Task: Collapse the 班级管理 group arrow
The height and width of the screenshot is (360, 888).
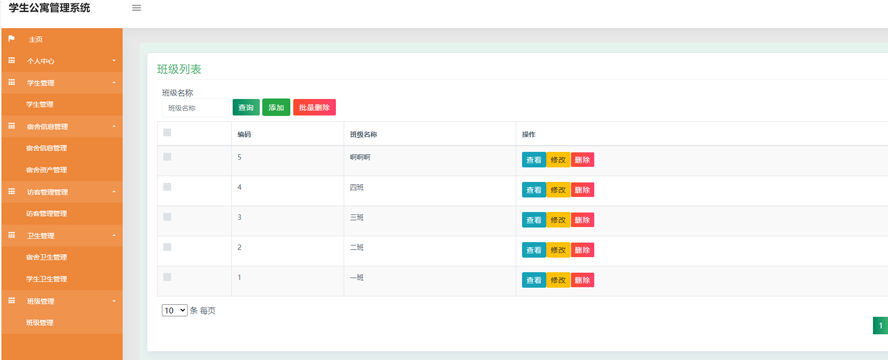Action: pyautogui.click(x=114, y=301)
